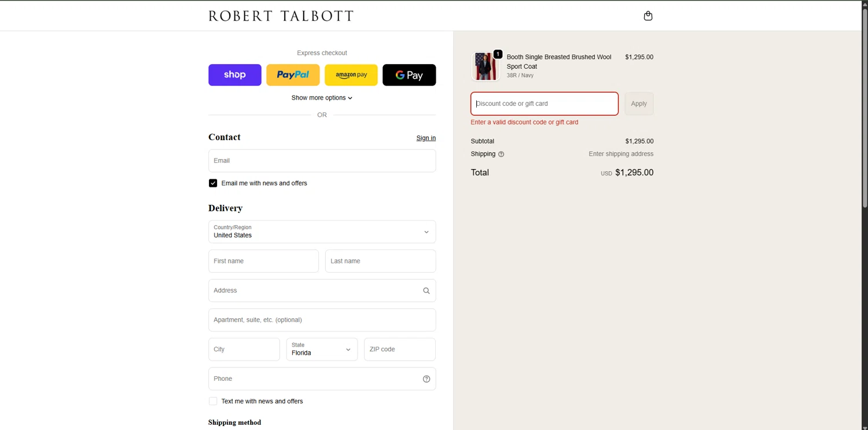Click the Delivery heading
The width and height of the screenshot is (868, 430).
(225, 208)
